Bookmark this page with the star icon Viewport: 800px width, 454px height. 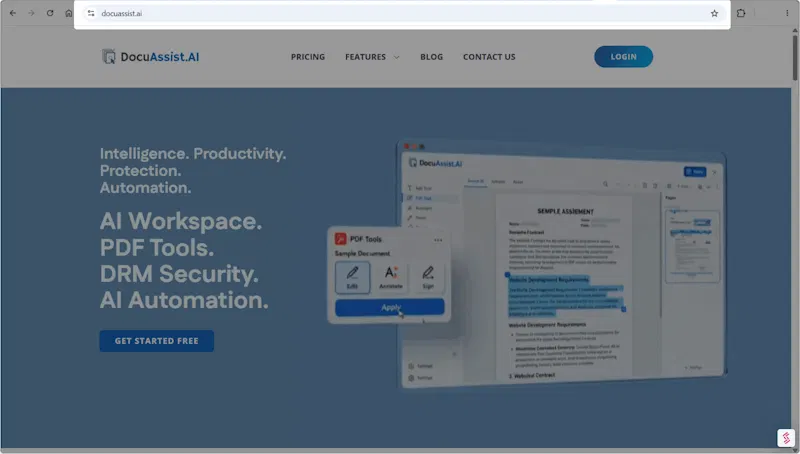tap(714, 14)
